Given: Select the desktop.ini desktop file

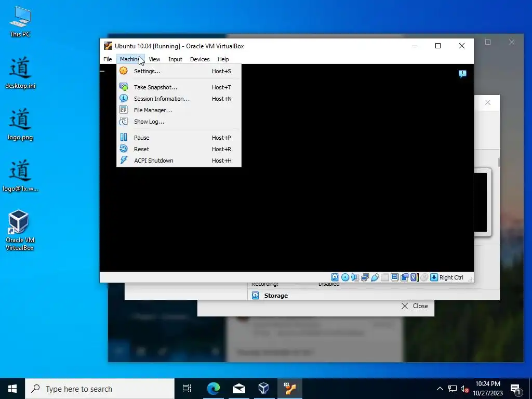Looking at the screenshot, I should 20,73.
